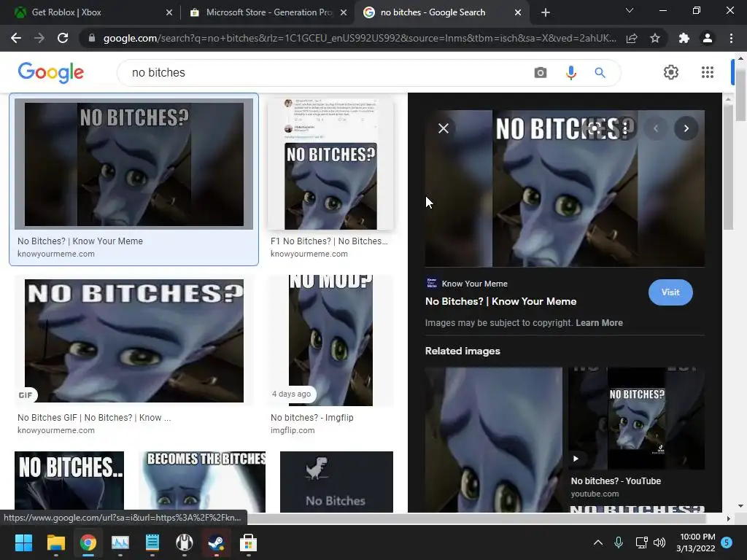
Task: Click the horizontal scrollbar right arrow
Action: [728, 518]
